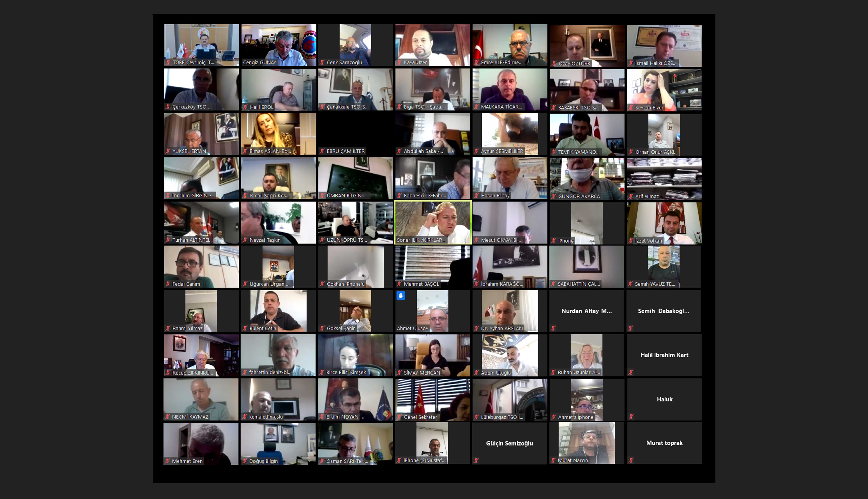Click muted mic icon beside YÜKSEL ERTAN
The height and width of the screenshot is (499, 868).
tap(168, 151)
